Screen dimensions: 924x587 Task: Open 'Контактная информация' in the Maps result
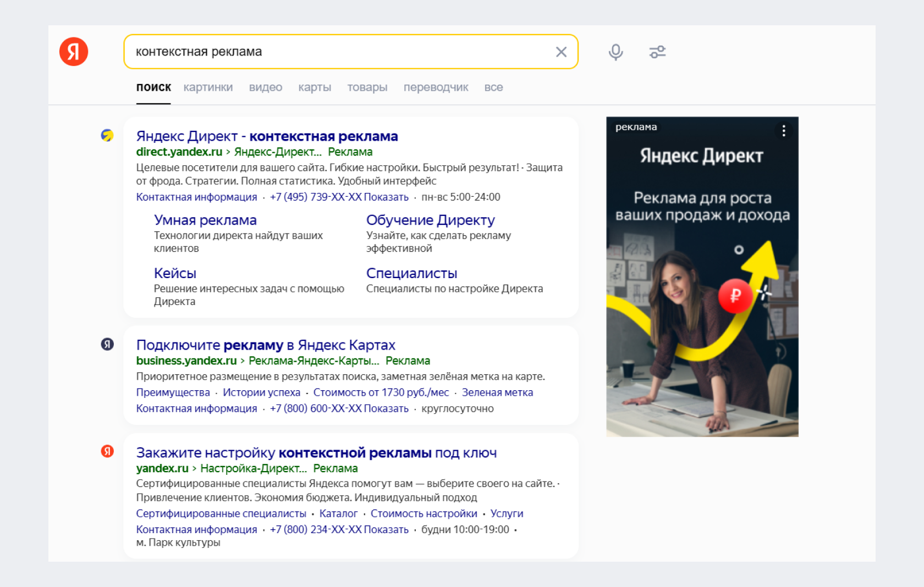[196, 408]
